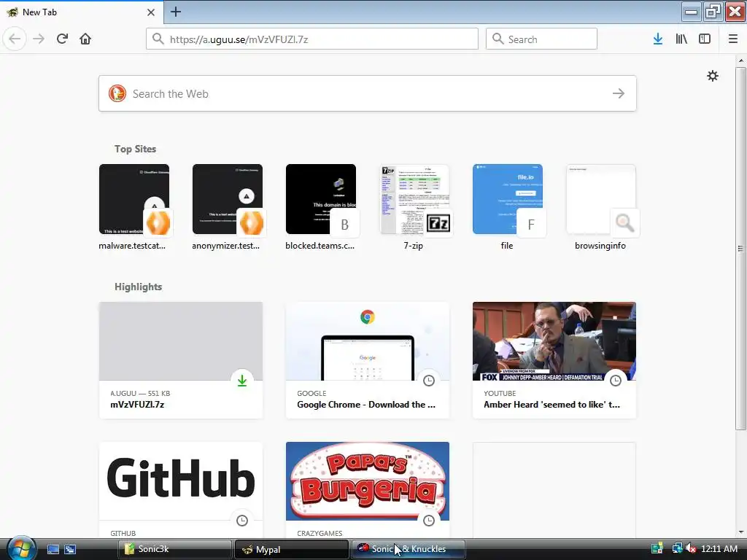Viewport: 747px width, 560px height.
Task: Open the home page via house icon
Action: [85, 39]
